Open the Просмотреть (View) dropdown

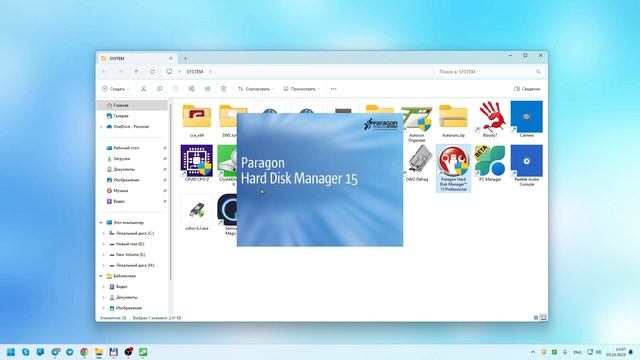[302, 89]
